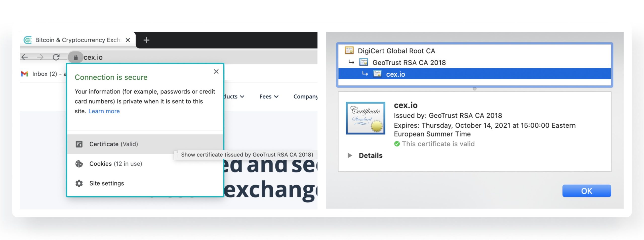
Task: Expand the partially hidden Products dropdown
Action: tap(234, 97)
